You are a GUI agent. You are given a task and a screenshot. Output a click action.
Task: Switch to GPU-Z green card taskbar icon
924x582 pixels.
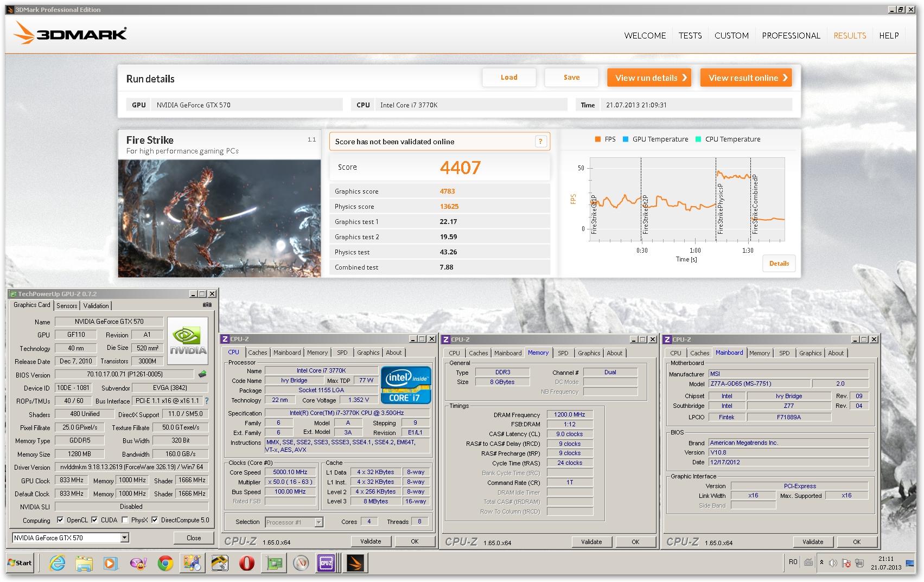point(273,563)
